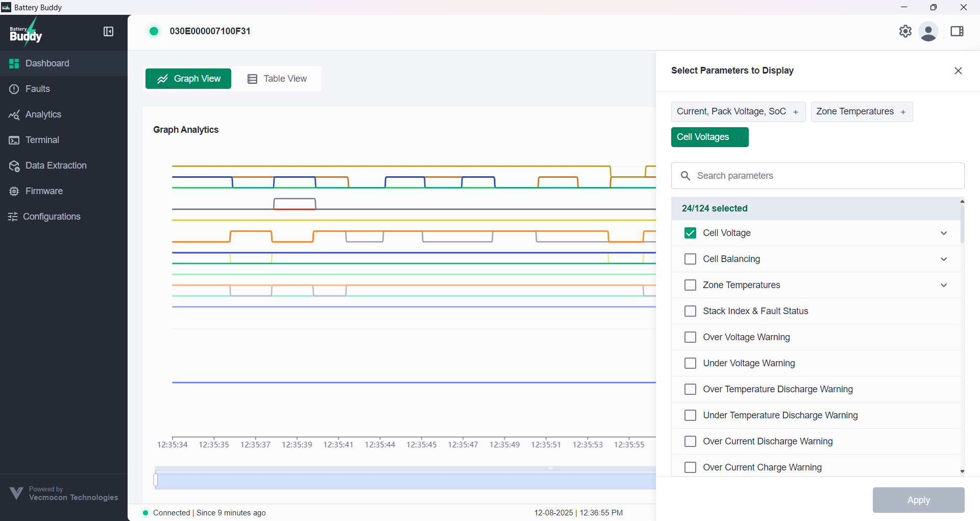
Task: Expand the Cell Voltage parameter group
Action: 944,233
